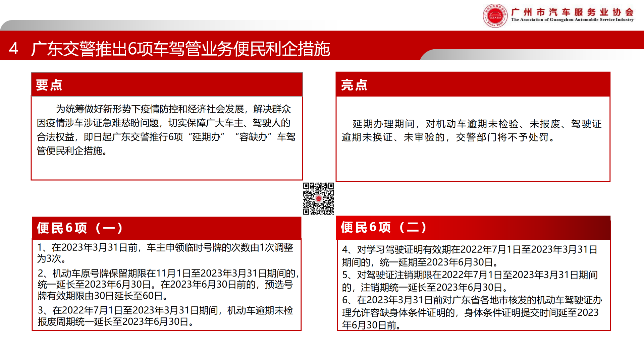
Task: Click the paragraph starting 为统筹做好新形势下疫情防控
Action: pos(166,130)
